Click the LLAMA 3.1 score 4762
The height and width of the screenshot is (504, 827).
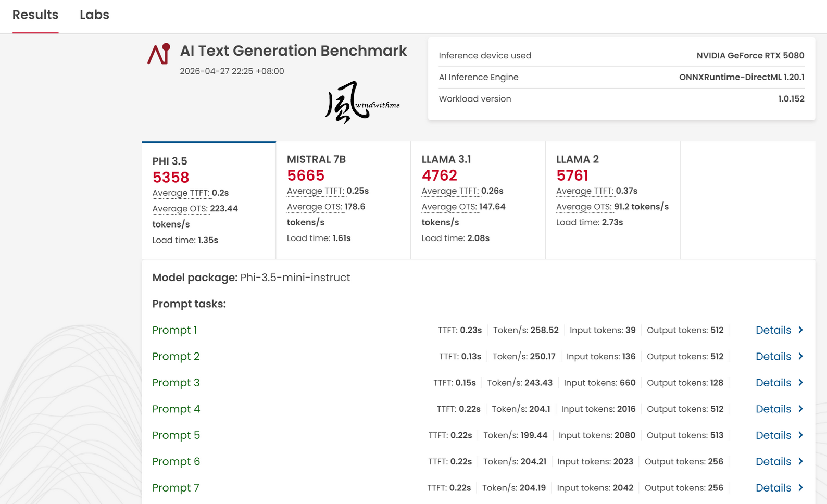(440, 175)
